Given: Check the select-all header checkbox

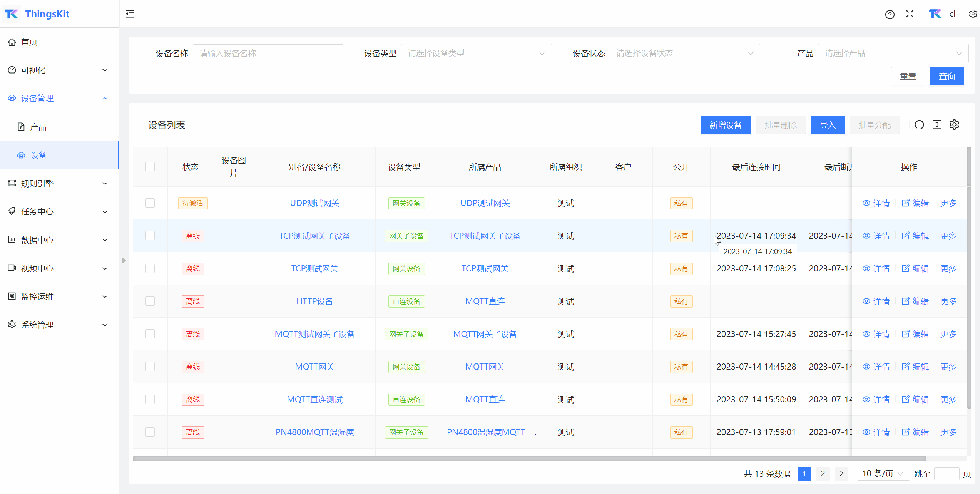Looking at the screenshot, I should pyautogui.click(x=150, y=167).
